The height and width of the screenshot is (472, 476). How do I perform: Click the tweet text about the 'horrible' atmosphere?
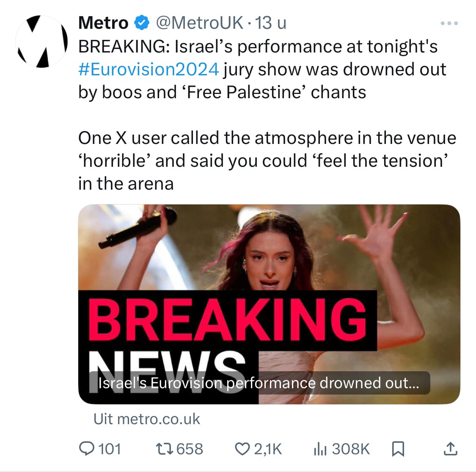pyautogui.click(x=262, y=161)
